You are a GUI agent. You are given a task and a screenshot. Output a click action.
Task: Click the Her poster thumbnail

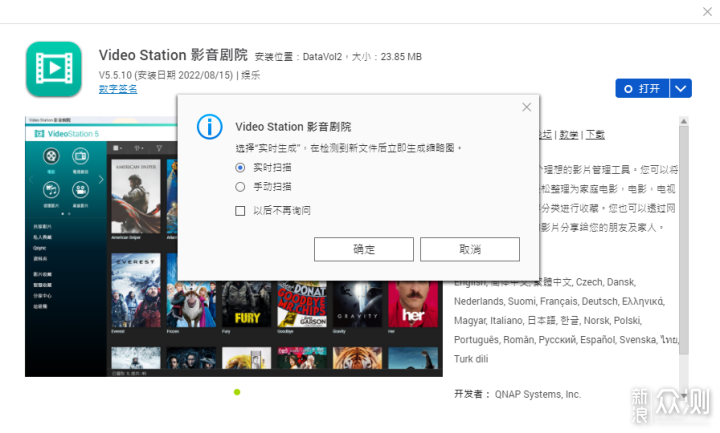[x=413, y=304]
